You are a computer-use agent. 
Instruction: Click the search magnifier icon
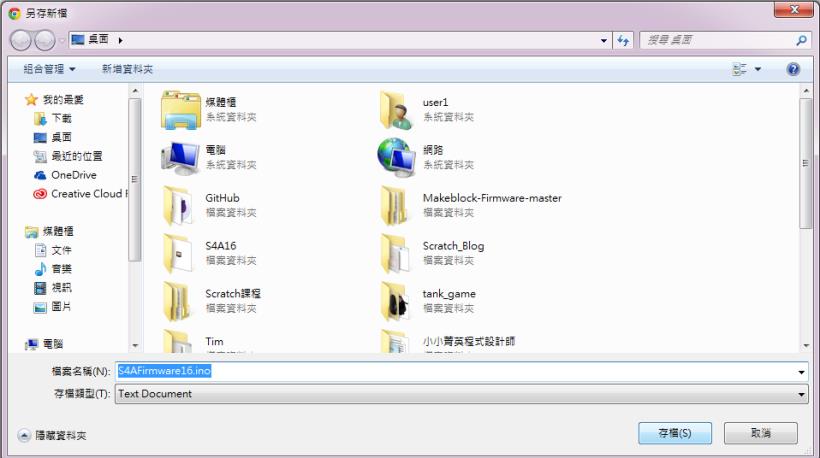[801, 40]
